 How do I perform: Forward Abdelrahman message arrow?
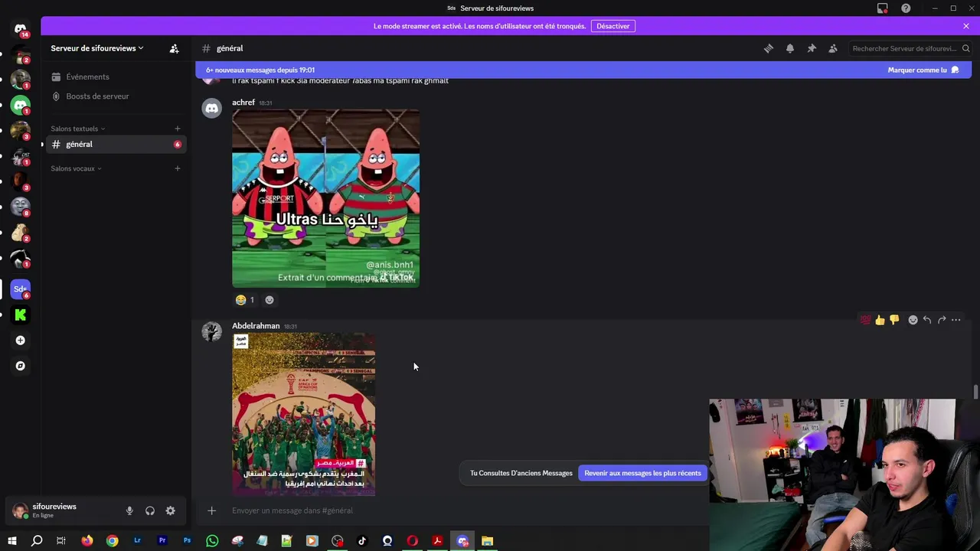pyautogui.click(x=942, y=320)
